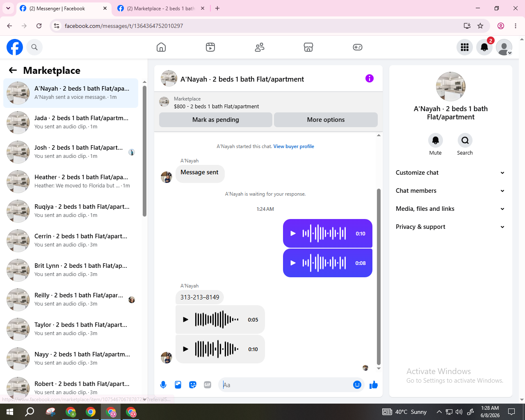
Task: Attach a photo file to the message
Action: pos(178,385)
